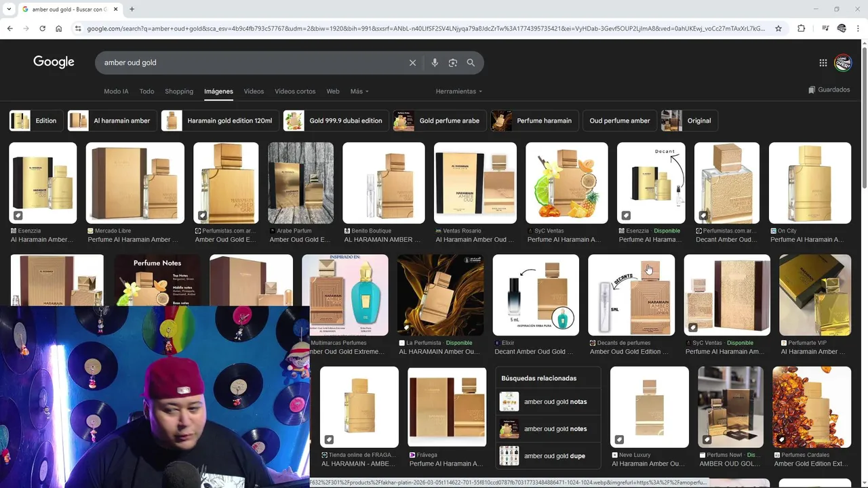The image size is (868, 488).
Task: Open the Esenzzia Al Haramain Amber image
Action: click(x=43, y=183)
